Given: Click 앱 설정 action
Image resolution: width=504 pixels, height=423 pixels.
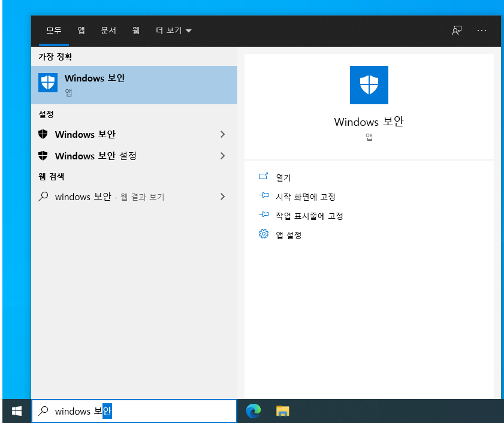Looking at the screenshot, I should (x=289, y=235).
